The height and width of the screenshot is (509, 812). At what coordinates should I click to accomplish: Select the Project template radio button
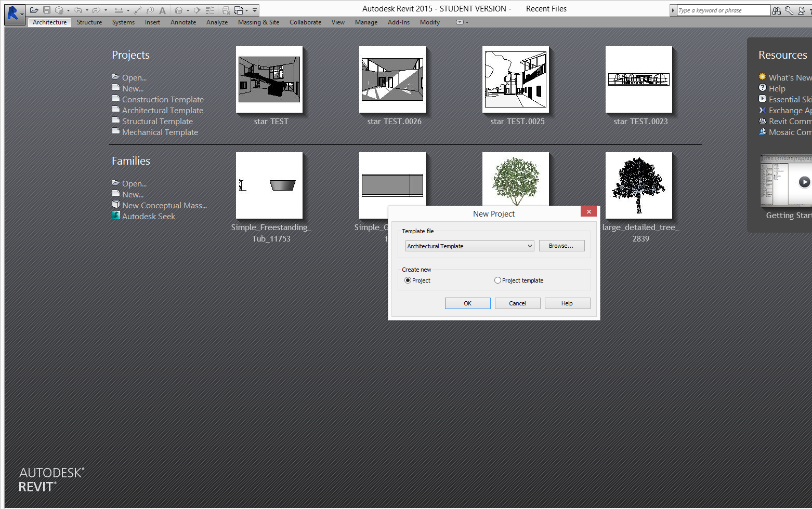pos(497,280)
